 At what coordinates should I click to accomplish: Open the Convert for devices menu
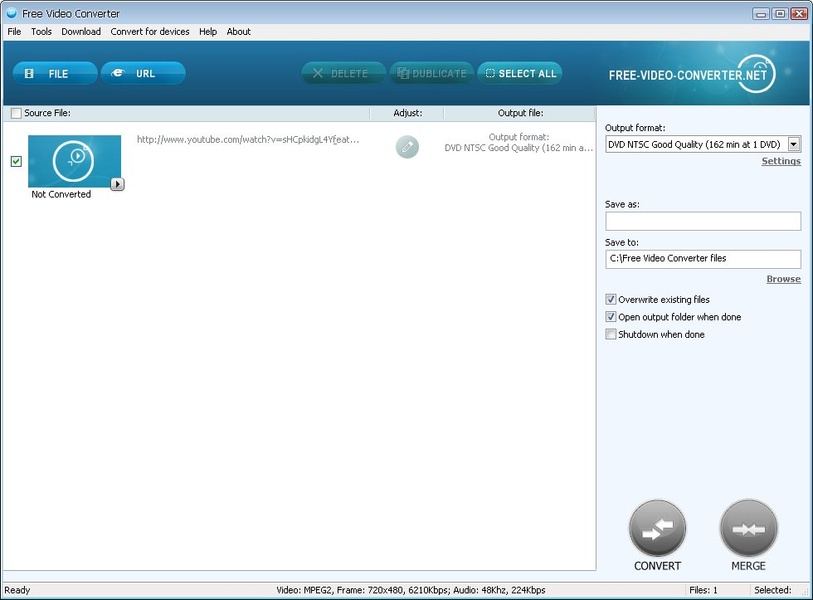pos(150,32)
